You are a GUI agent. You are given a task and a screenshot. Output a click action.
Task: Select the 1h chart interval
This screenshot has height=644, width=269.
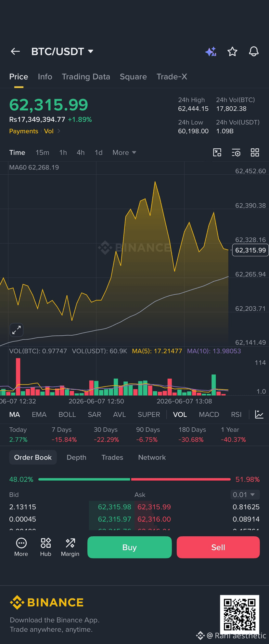63,153
